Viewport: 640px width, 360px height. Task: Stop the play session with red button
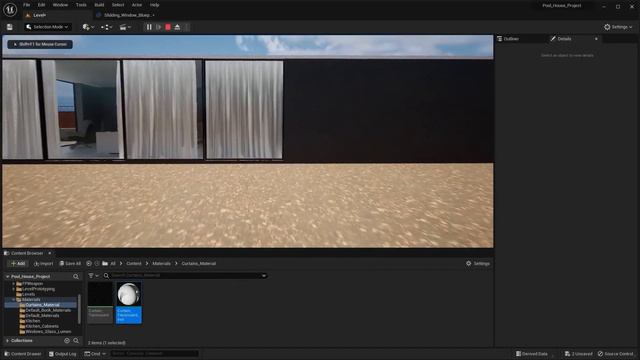168,27
